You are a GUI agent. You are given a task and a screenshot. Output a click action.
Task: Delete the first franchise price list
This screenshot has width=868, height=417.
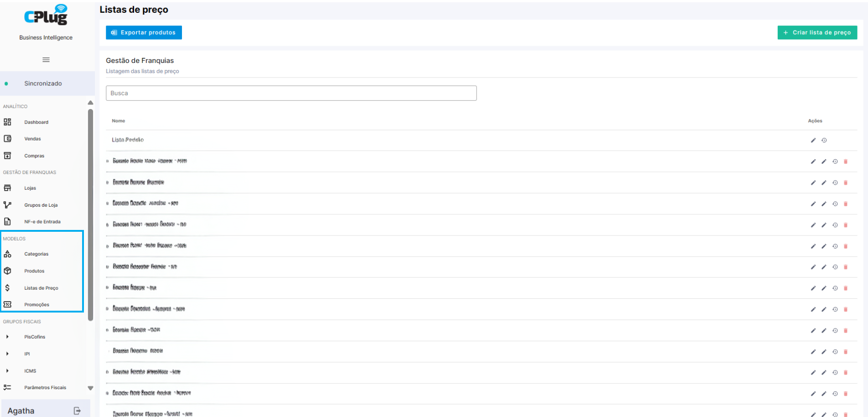pos(846,162)
